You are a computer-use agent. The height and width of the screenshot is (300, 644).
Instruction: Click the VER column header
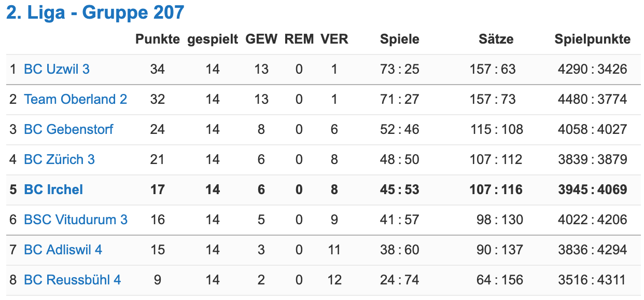334,39
